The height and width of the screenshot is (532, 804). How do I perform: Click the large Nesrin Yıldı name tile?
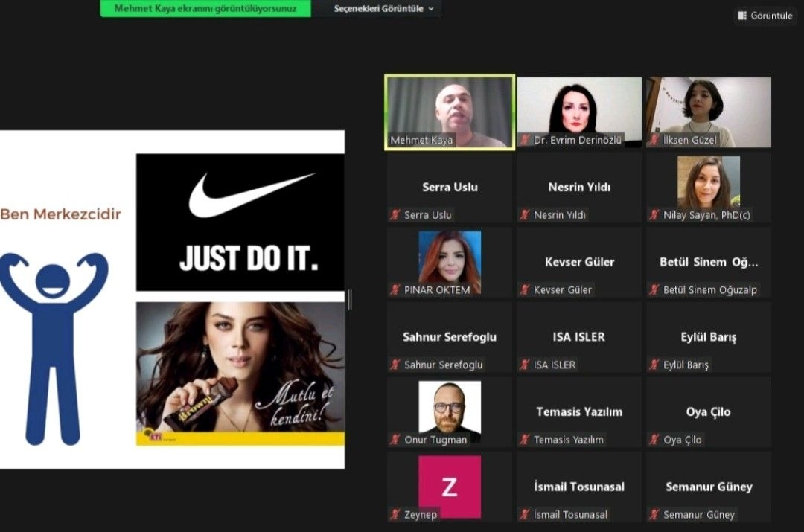pos(579,187)
